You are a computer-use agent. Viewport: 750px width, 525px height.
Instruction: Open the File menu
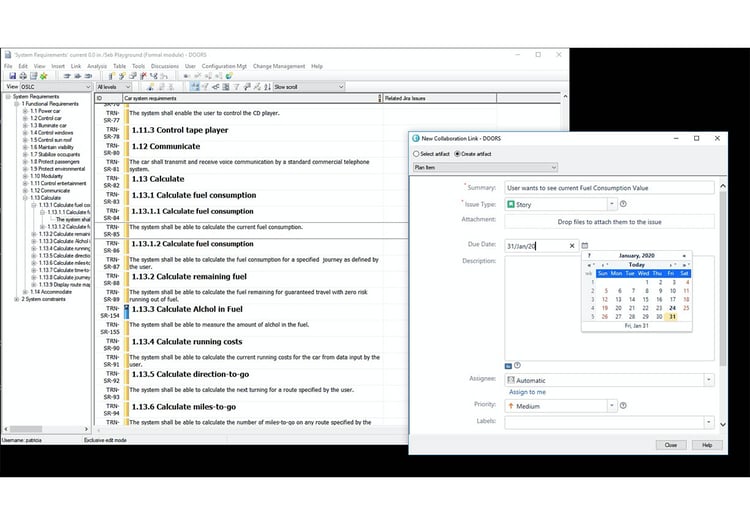point(8,66)
